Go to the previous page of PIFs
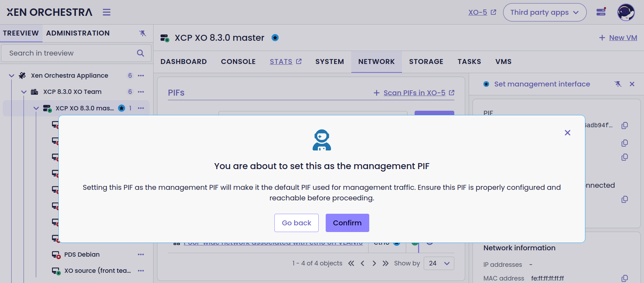 coord(363,263)
